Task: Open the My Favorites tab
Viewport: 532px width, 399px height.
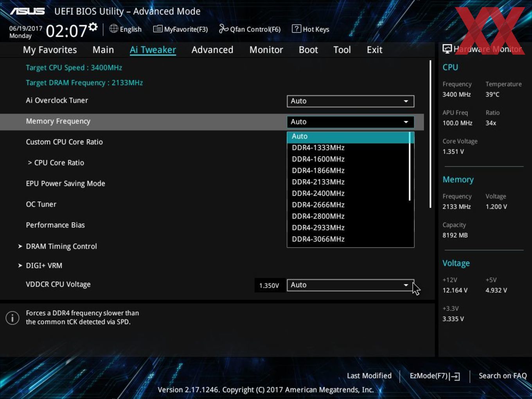Action: click(50, 50)
